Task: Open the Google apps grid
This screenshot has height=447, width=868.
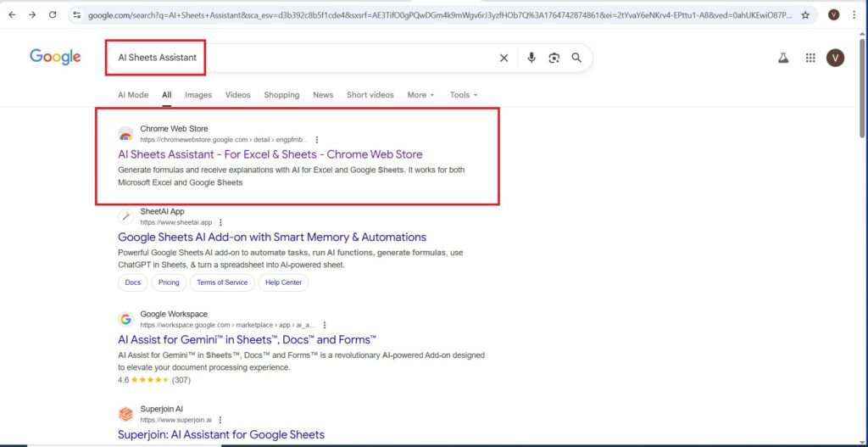Action: [810, 58]
